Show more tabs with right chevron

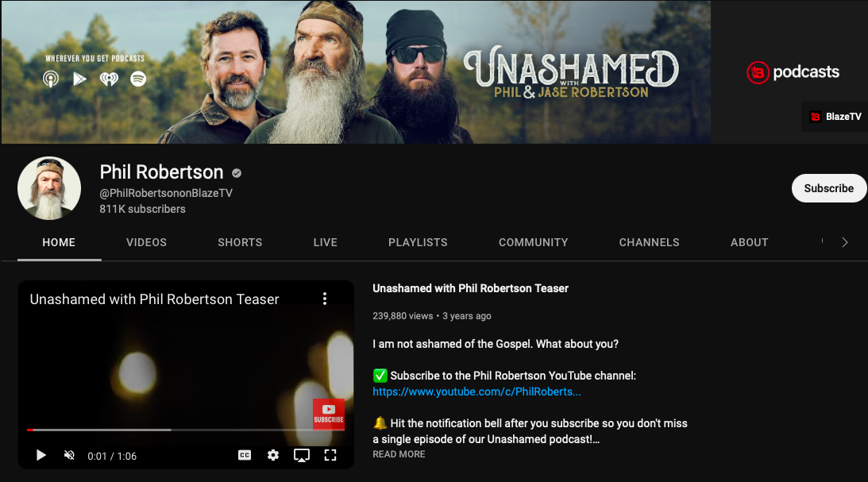[845, 242]
